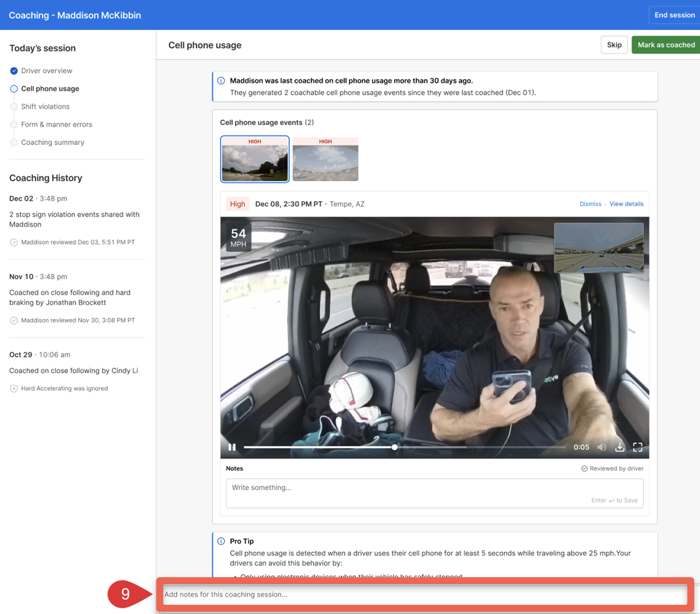This screenshot has width=700, height=614.
Task: Select the Form & manner errors step
Action: tap(56, 125)
